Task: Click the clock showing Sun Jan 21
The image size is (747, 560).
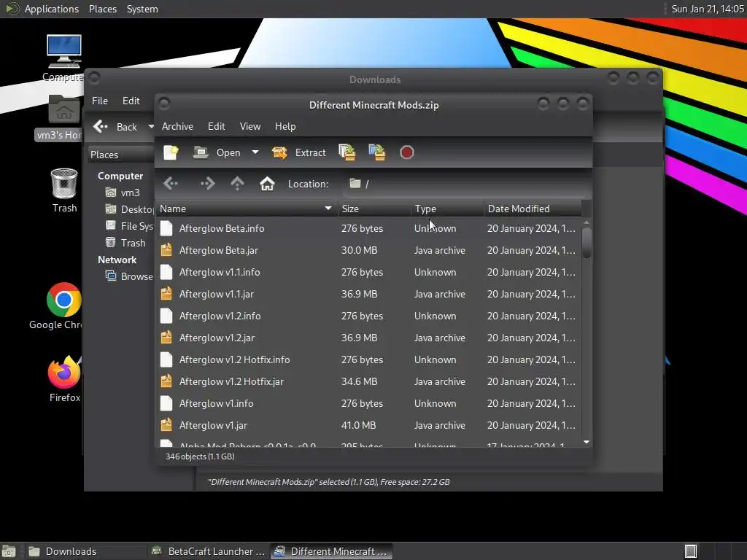Action: (708, 9)
